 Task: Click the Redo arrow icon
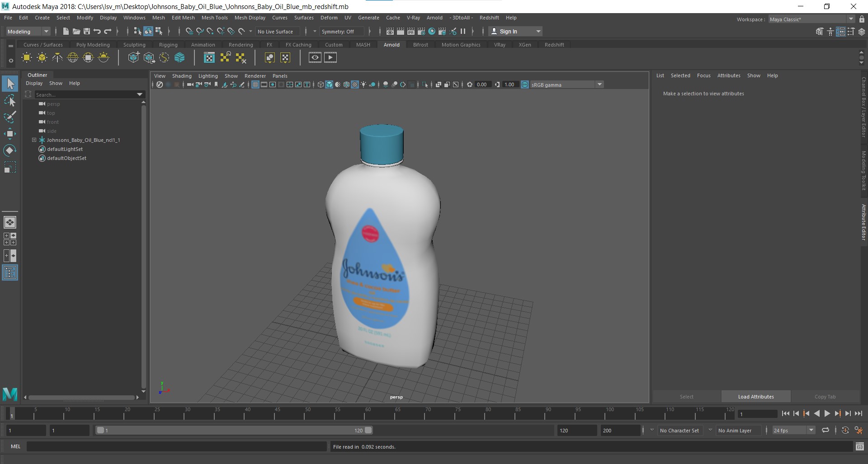(x=108, y=31)
